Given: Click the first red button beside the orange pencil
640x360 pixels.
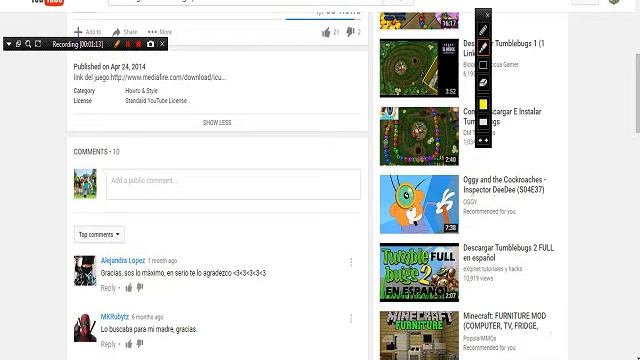Looking at the screenshot, I should [128, 44].
